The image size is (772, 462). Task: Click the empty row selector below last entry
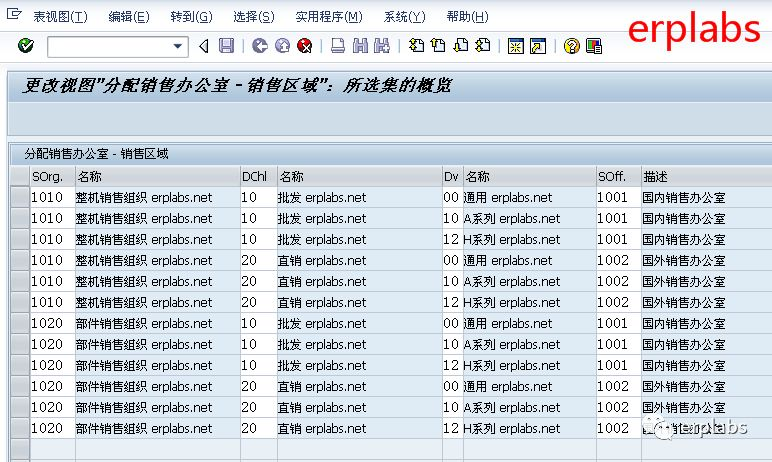[20, 449]
